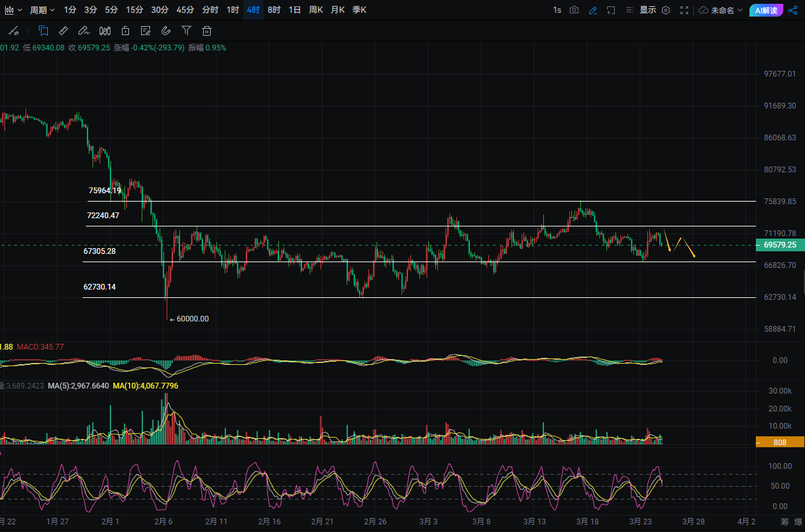Open the chart type dropdown
805x532 pixels.
(13, 10)
